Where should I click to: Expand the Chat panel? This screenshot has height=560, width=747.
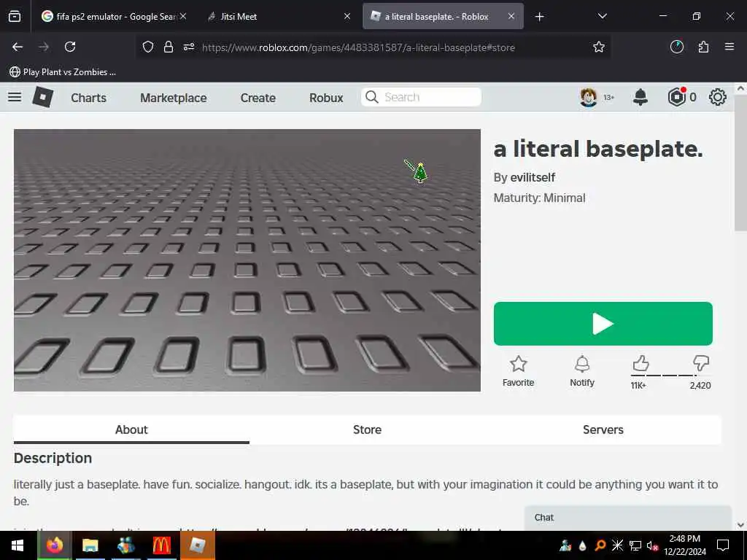tap(628, 518)
